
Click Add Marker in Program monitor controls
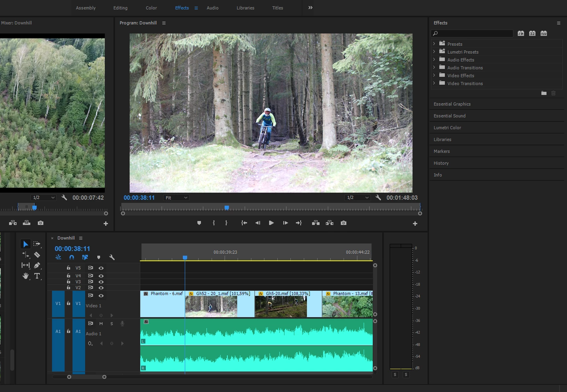(199, 223)
